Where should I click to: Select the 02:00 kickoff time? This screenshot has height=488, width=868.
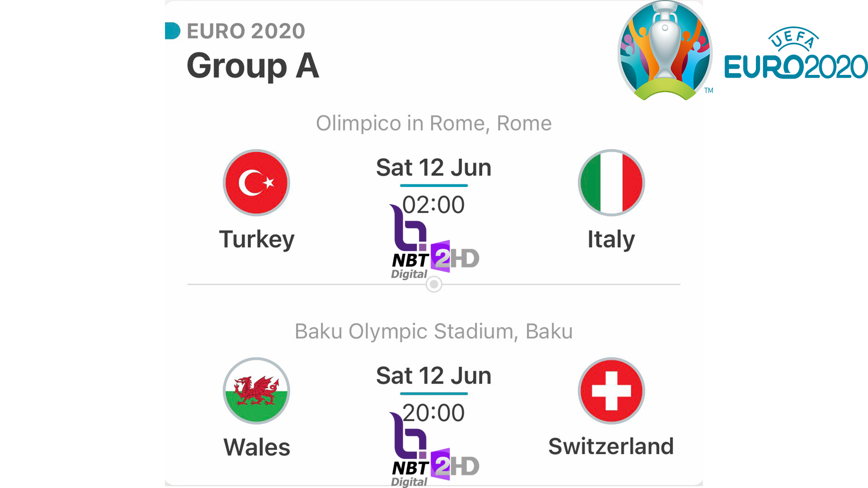coord(434,205)
